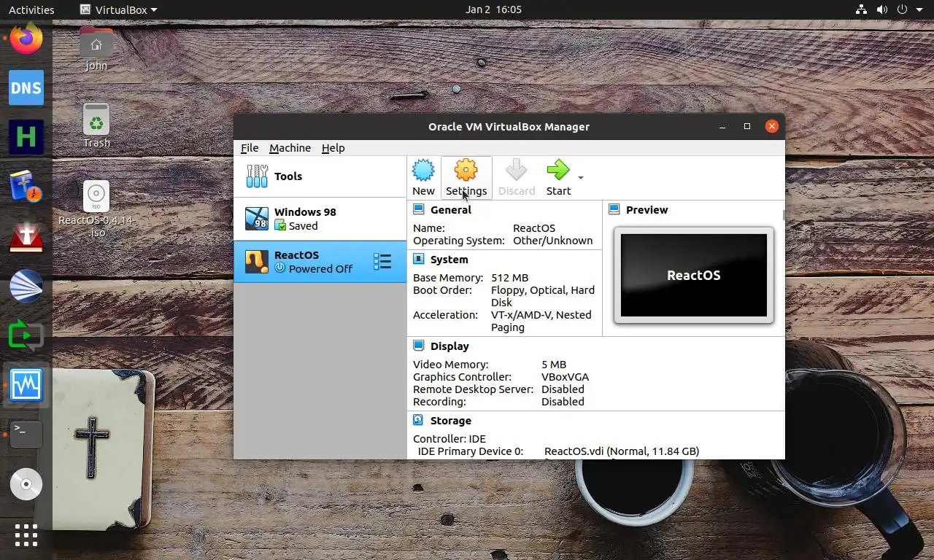The image size is (934, 560).
Task: Open the network status icon in top bar
Action: (861, 9)
